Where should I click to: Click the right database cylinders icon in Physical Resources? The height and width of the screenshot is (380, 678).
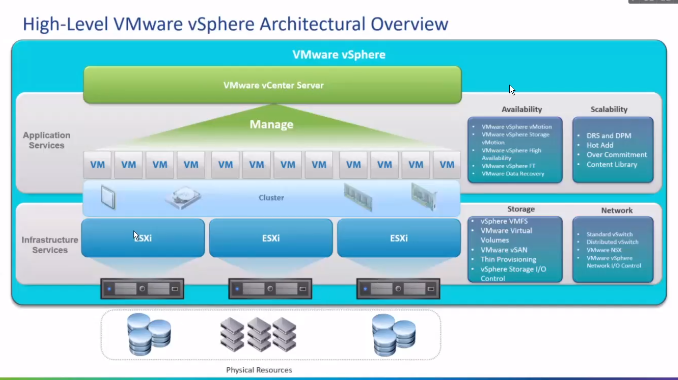click(x=393, y=335)
